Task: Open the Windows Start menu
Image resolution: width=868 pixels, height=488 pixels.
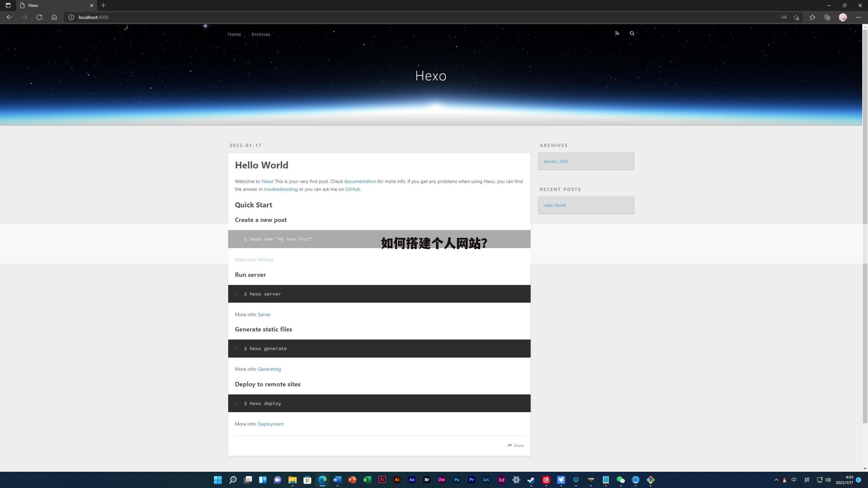Action: (x=218, y=480)
